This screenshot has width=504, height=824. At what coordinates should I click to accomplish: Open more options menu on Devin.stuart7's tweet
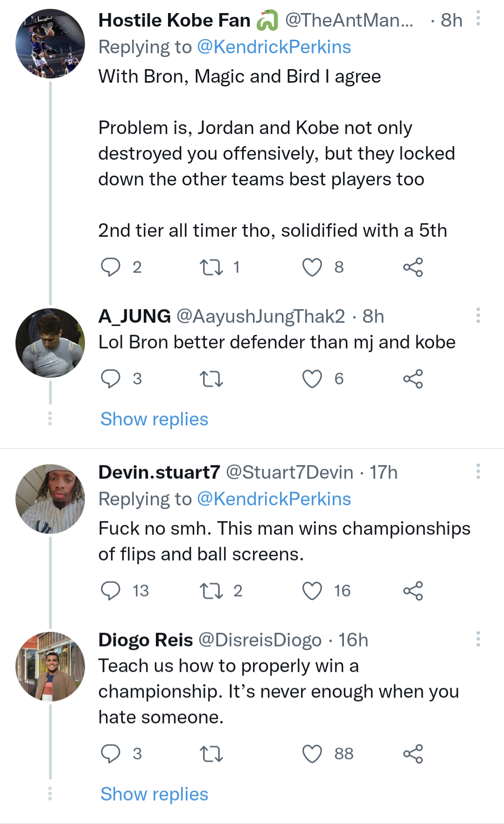(478, 471)
